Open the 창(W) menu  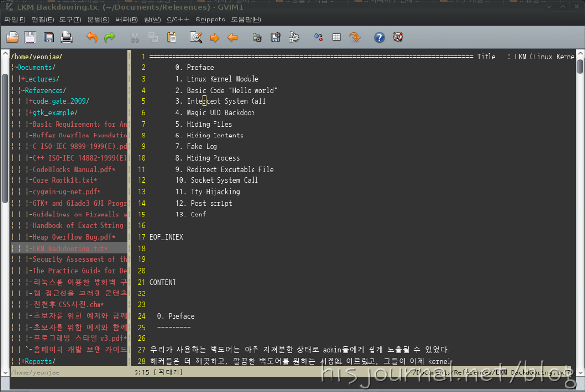click(152, 20)
